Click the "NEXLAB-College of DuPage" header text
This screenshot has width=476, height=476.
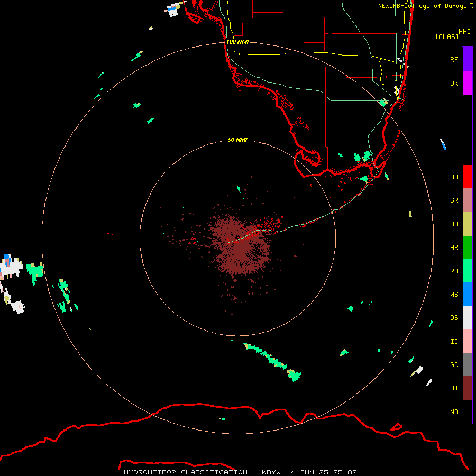point(422,6)
